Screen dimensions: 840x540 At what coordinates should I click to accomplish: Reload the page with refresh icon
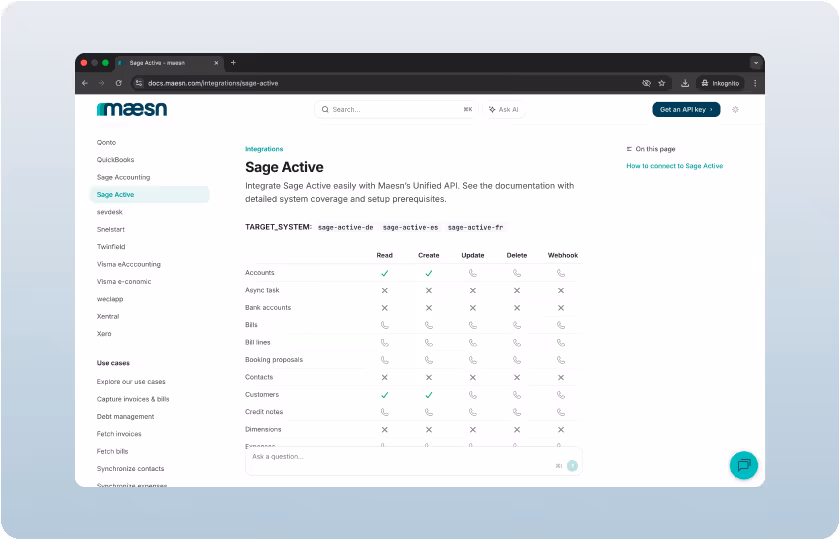point(118,83)
